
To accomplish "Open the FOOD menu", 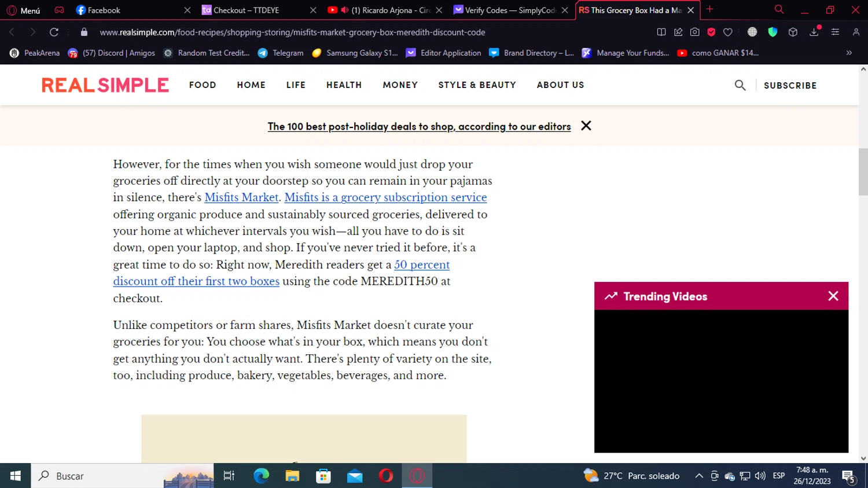I will (x=203, y=85).
